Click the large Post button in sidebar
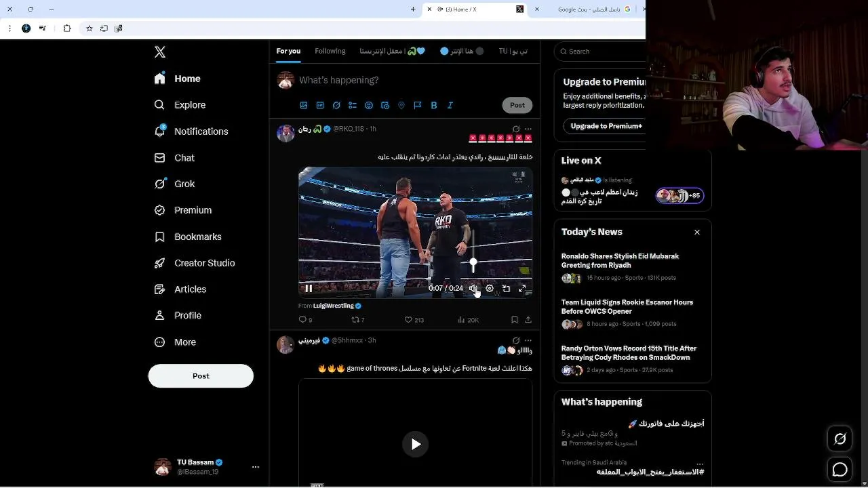 201,376
